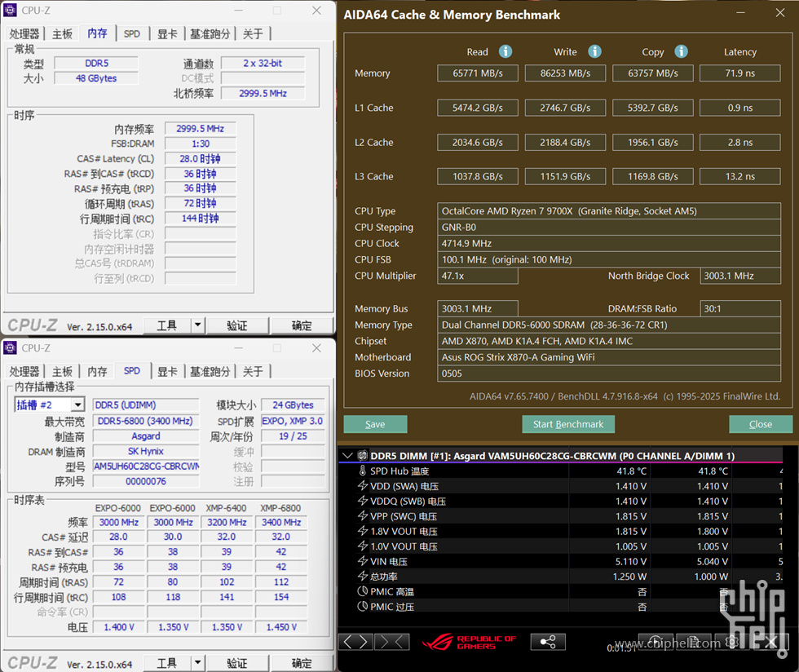Click lightning icon beside 1.0V VOUT 电压
Screen dimensions: 799x672
362,546
